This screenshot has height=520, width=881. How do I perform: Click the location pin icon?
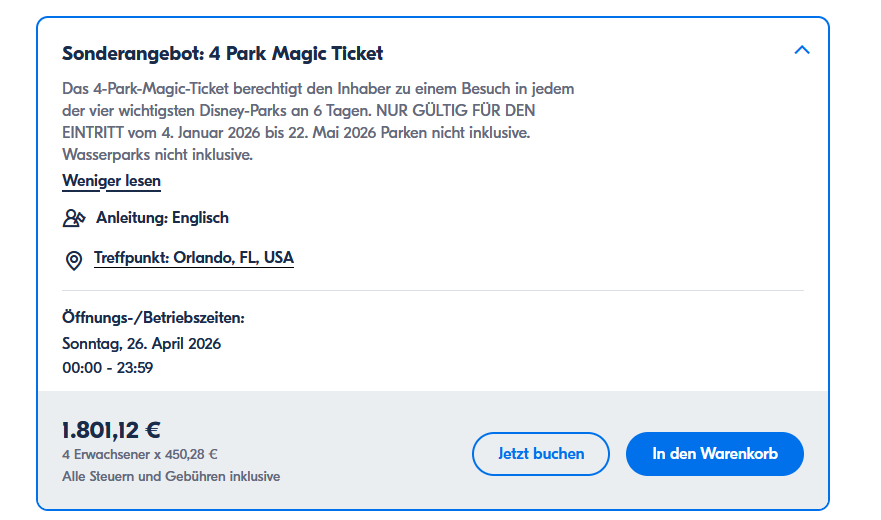[x=73, y=260]
